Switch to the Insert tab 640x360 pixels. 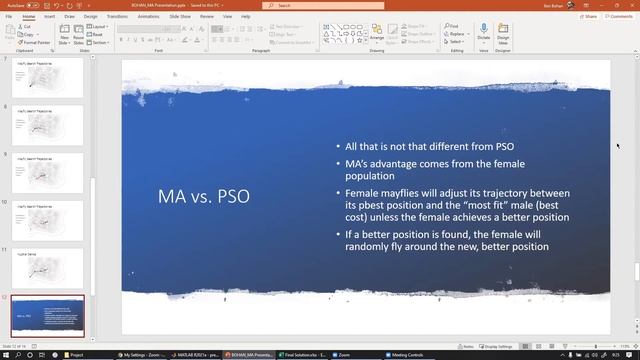point(49,16)
